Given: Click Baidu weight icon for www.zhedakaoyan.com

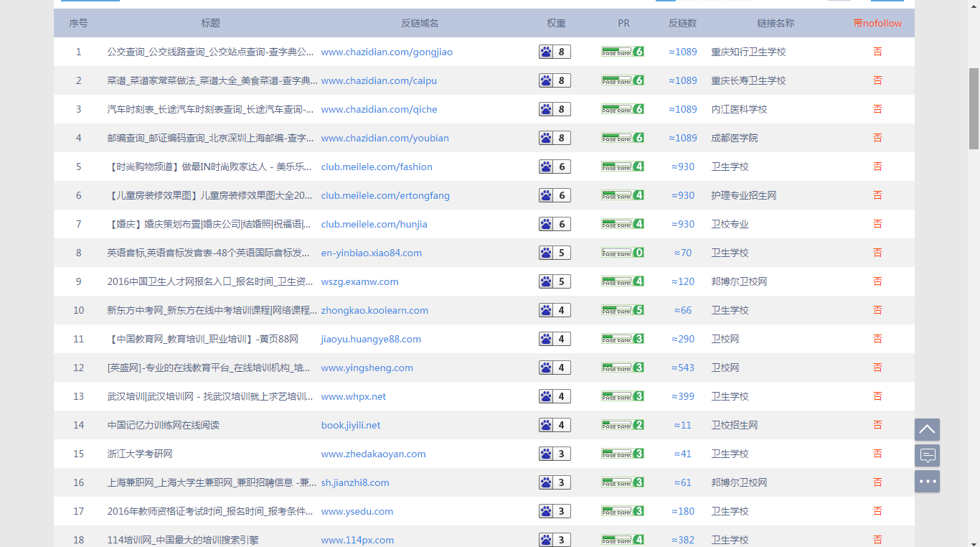Looking at the screenshot, I should 546,454.
